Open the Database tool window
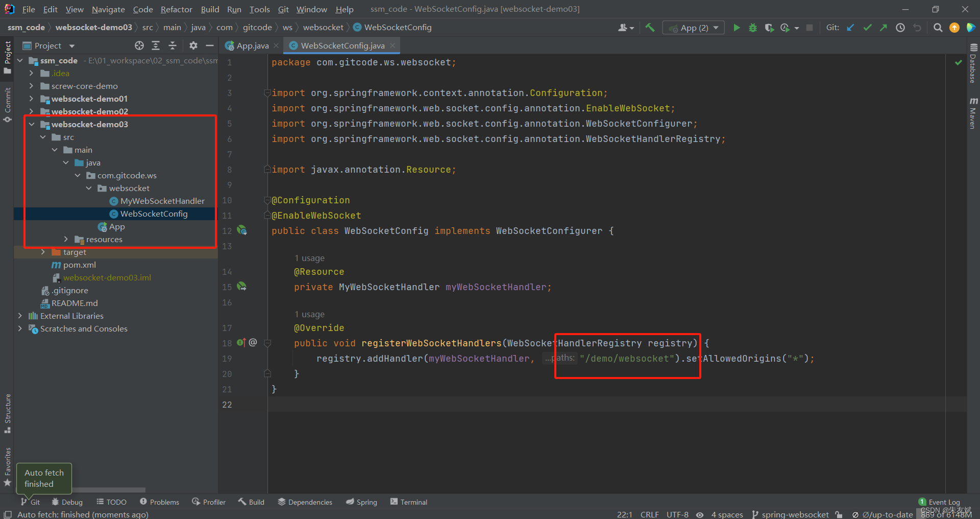This screenshot has height=519, width=980. [x=973, y=63]
